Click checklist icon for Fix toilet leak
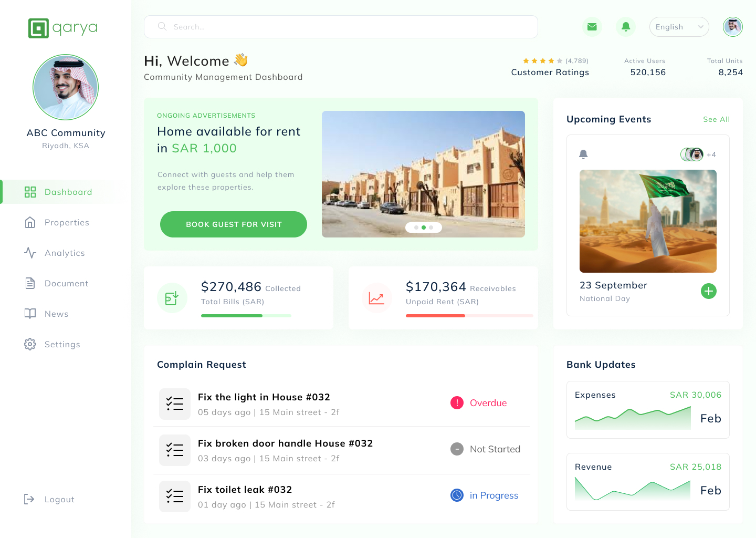This screenshot has width=756, height=538. point(175,496)
